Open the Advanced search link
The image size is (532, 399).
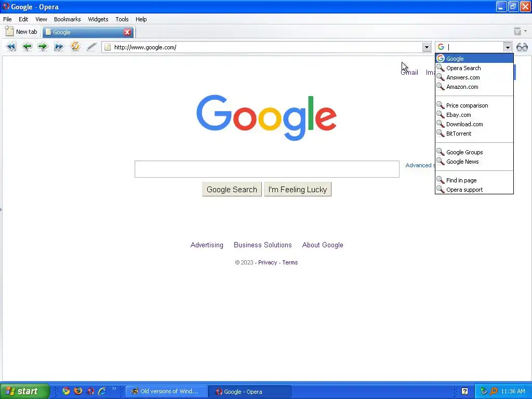(x=420, y=165)
